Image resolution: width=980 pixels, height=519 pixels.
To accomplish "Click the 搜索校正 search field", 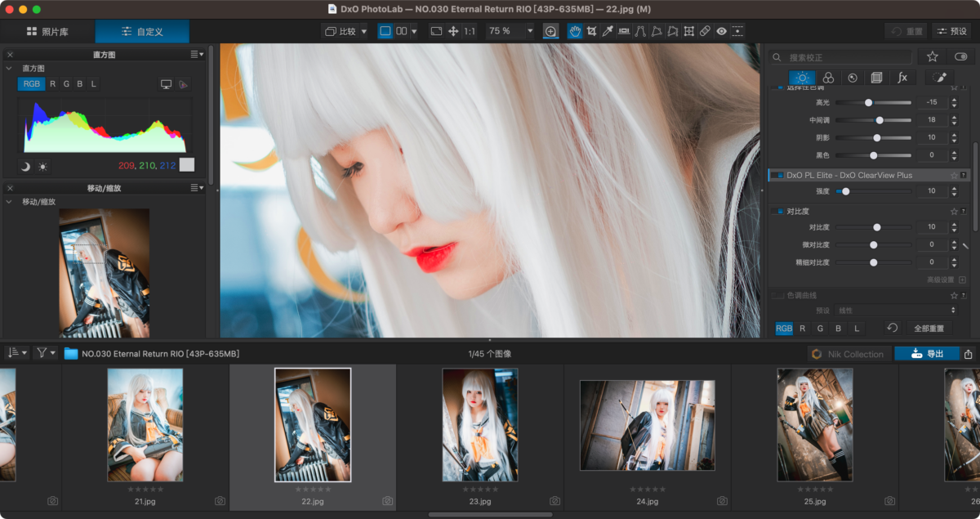I will 840,57.
